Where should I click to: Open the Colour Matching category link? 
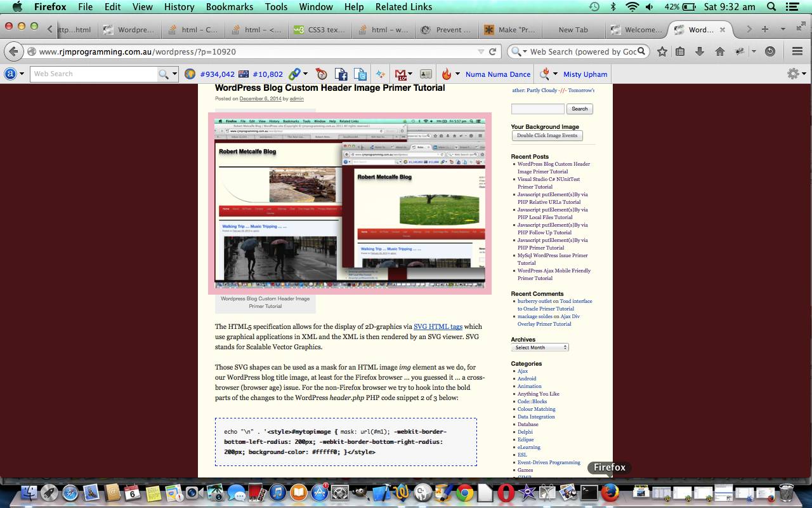pos(536,409)
